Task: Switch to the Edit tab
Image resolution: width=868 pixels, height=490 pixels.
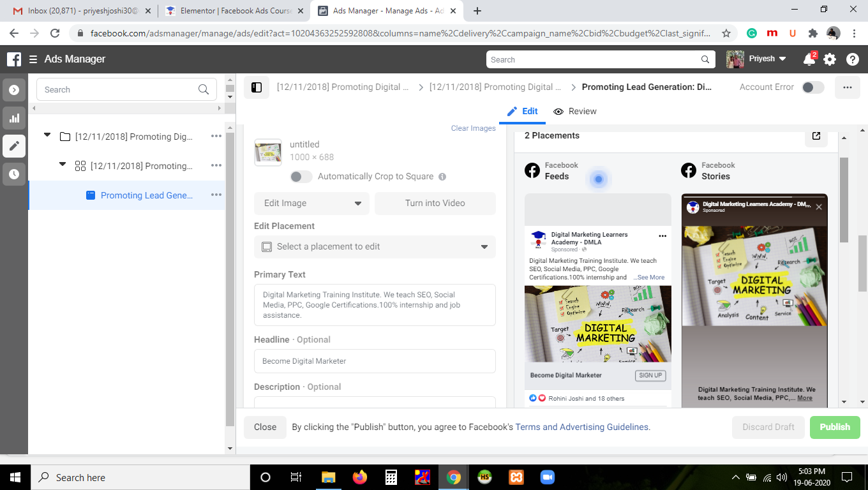Action: [x=523, y=111]
